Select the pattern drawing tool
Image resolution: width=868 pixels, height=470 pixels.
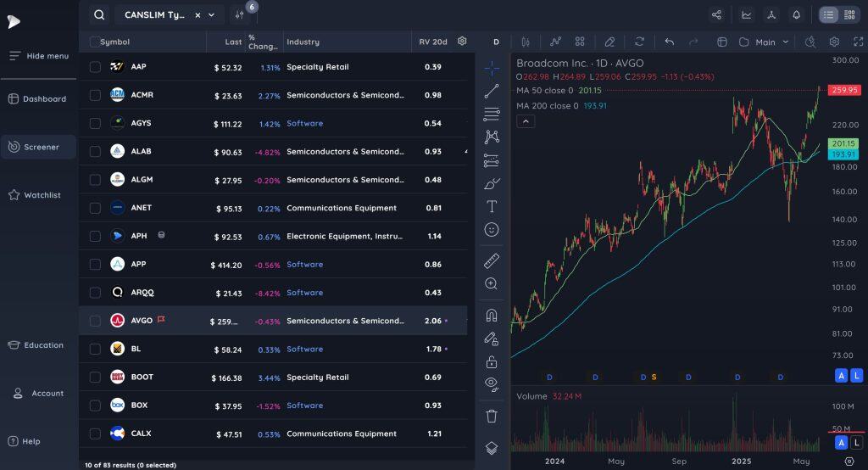tap(492, 137)
